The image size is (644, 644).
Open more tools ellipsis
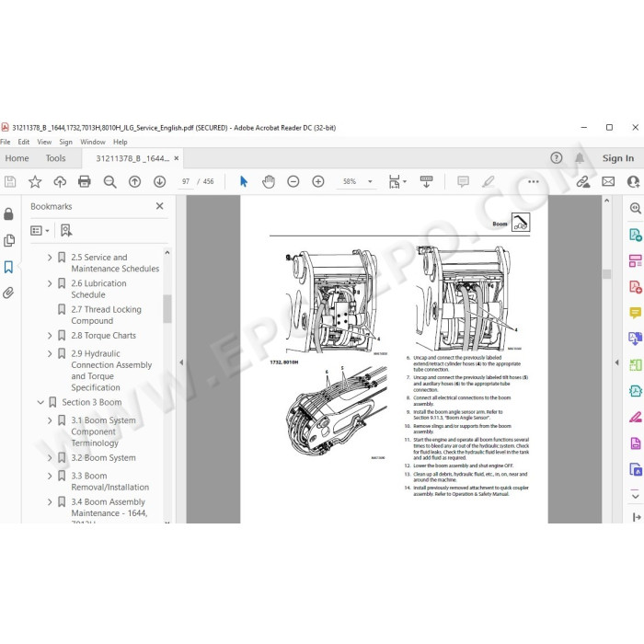coord(533,181)
